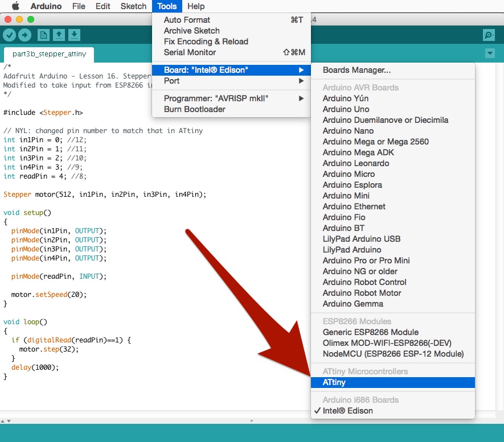Image resolution: width=504 pixels, height=442 pixels.
Task: Select the plain LilyPad Arduino board
Action: (x=393, y=250)
